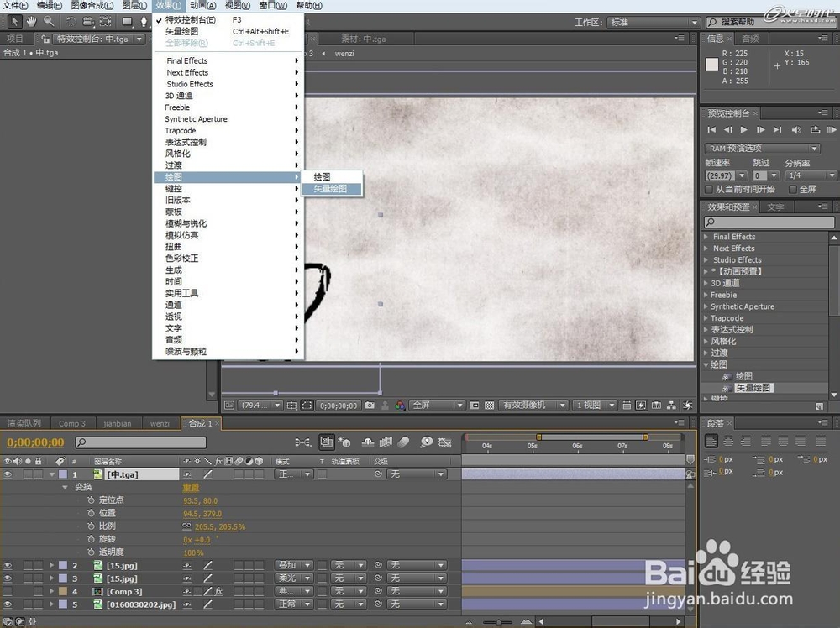Open 有效摄像机 dropdown
The image size is (840, 628).
point(533,406)
